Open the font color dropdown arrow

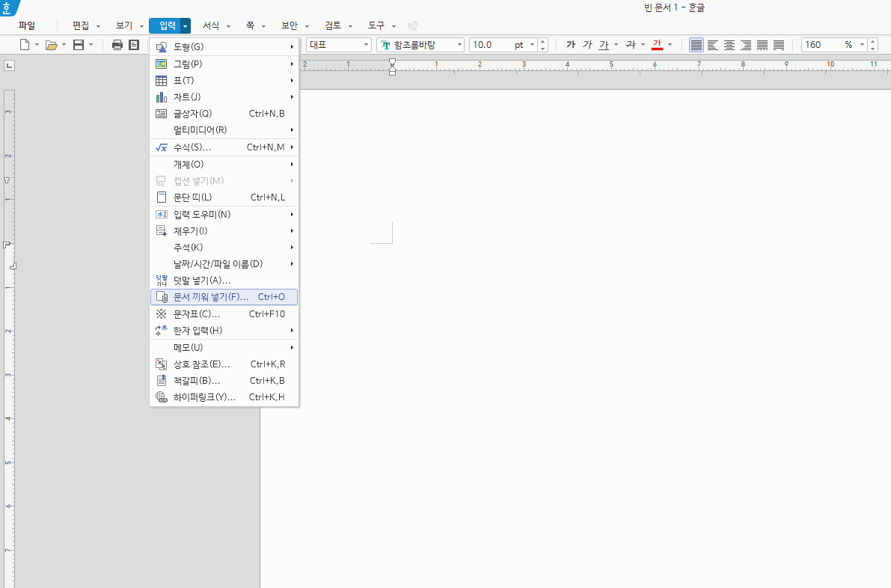pos(670,45)
